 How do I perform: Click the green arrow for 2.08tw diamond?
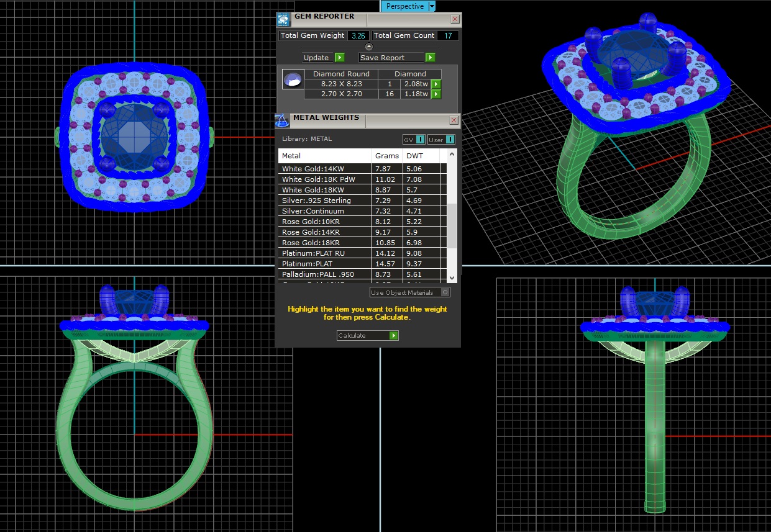[436, 84]
